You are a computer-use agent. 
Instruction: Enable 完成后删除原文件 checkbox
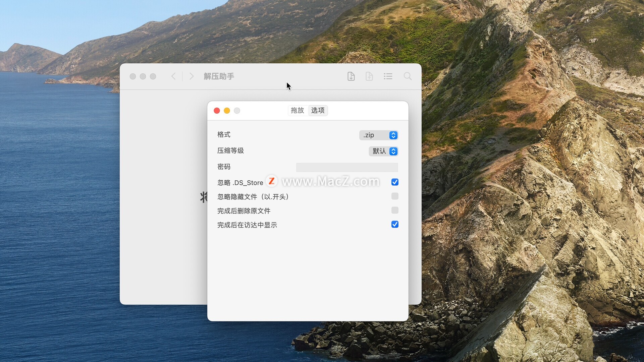click(x=395, y=210)
